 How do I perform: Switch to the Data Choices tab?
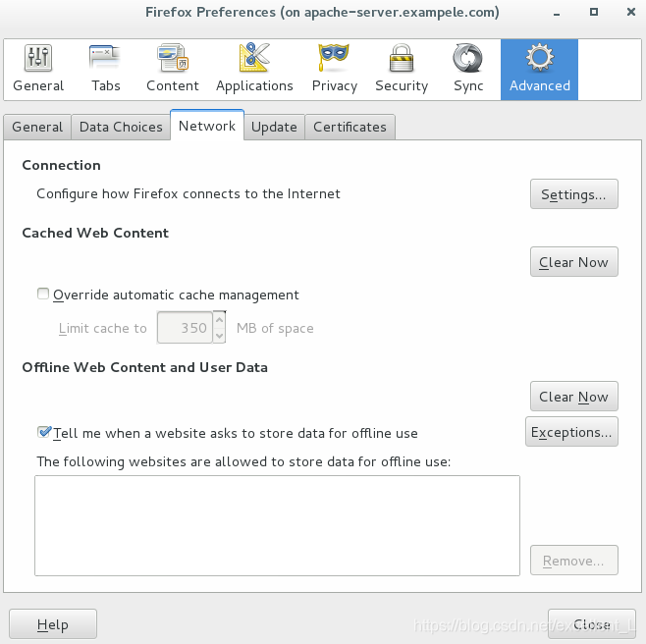click(x=121, y=127)
